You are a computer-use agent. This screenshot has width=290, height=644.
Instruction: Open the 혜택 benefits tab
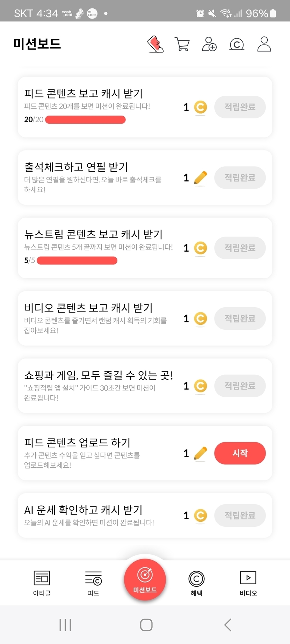point(196,583)
